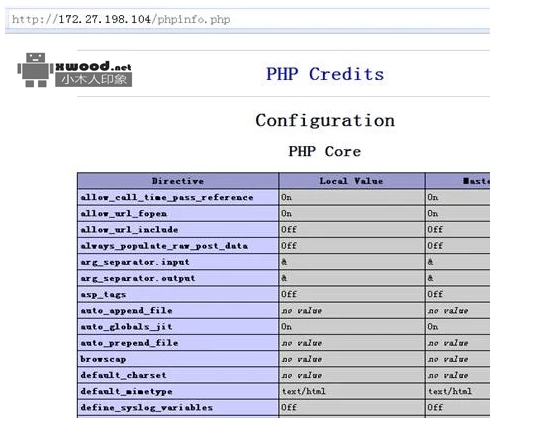Select auto_globals_jit directive cell
This screenshot has height=434, width=534.
point(178,327)
